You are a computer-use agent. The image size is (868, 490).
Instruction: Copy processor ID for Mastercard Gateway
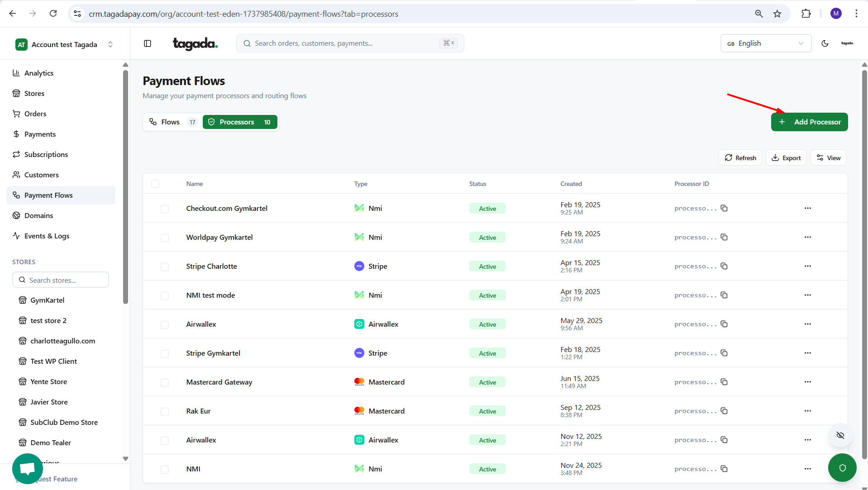[x=724, y=382]
